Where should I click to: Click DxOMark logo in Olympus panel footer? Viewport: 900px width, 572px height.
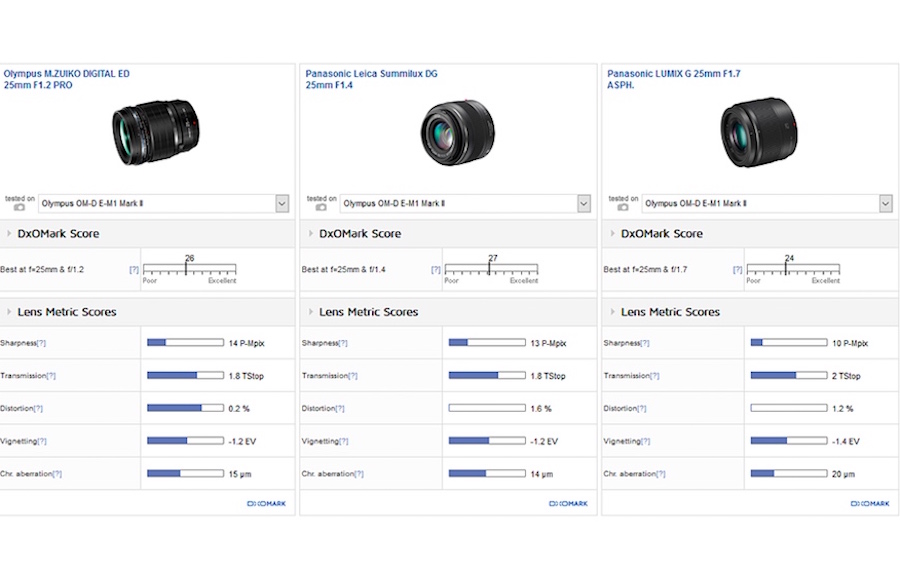coord(266,503)
